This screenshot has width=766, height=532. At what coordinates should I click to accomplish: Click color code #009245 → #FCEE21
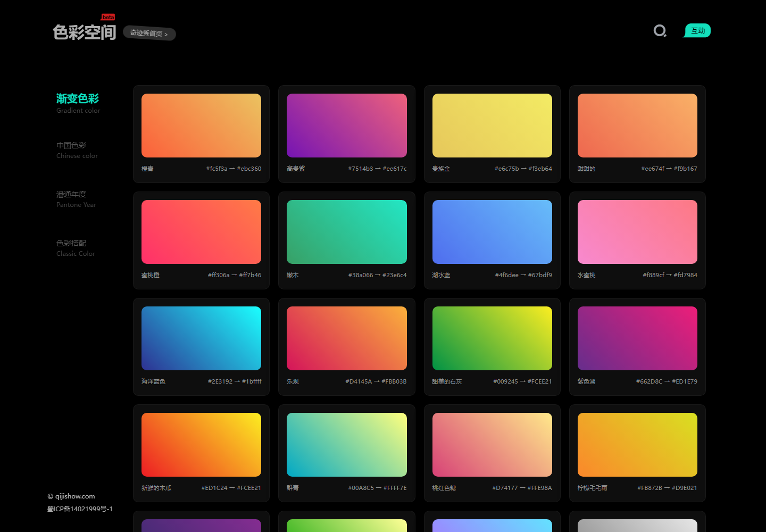coord(522,381)
